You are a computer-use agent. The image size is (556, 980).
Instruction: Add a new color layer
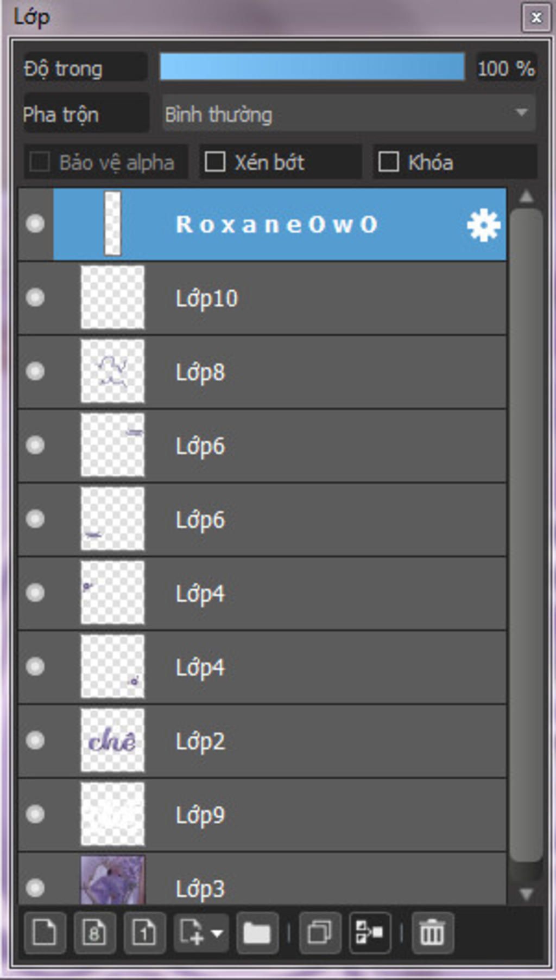coord(45,933)
